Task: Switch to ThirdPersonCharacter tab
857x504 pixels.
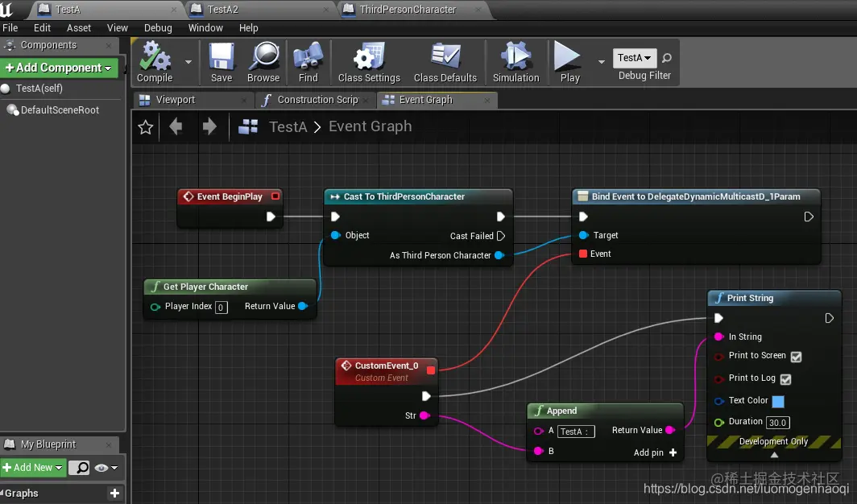Action: pos(412,10)
